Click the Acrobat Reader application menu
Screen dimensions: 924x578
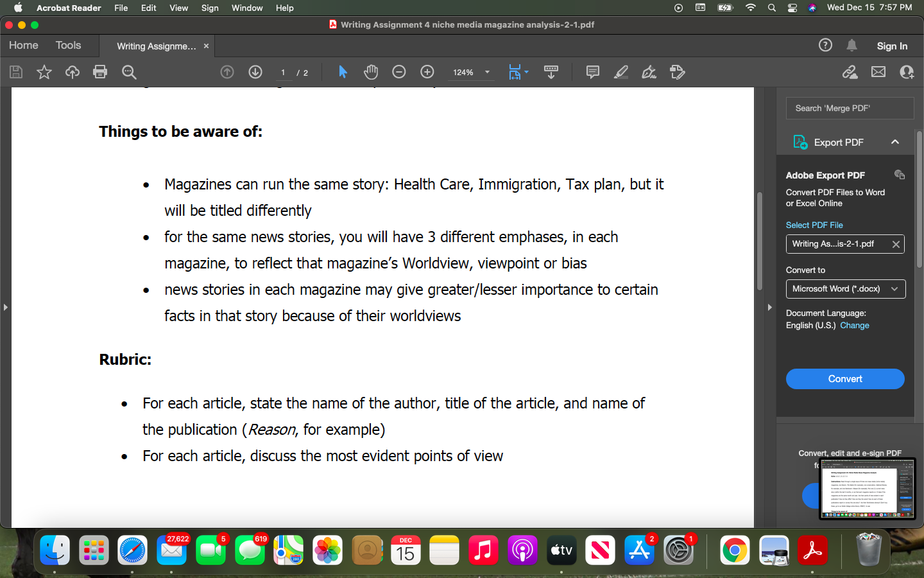coord(69,8)
